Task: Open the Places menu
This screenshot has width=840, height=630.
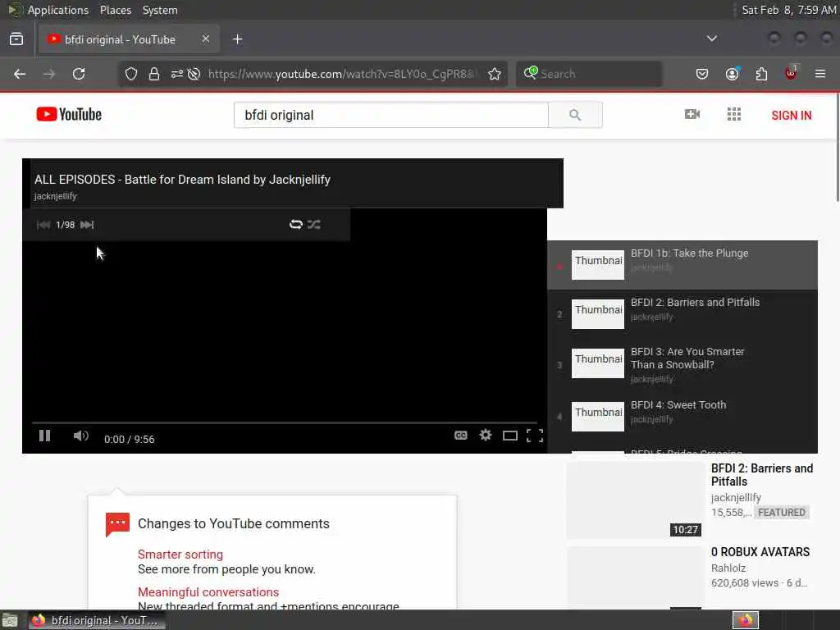Action: pyautogui.click(x=116, y=10)
